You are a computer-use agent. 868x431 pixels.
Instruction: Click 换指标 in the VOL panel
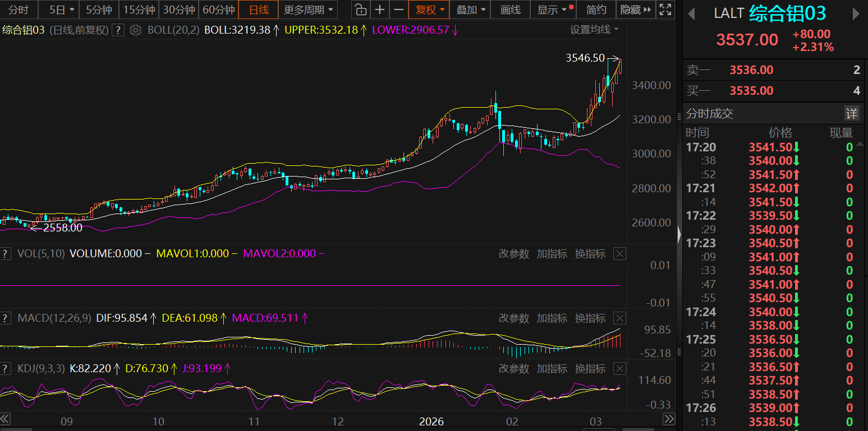pos(590,254)
